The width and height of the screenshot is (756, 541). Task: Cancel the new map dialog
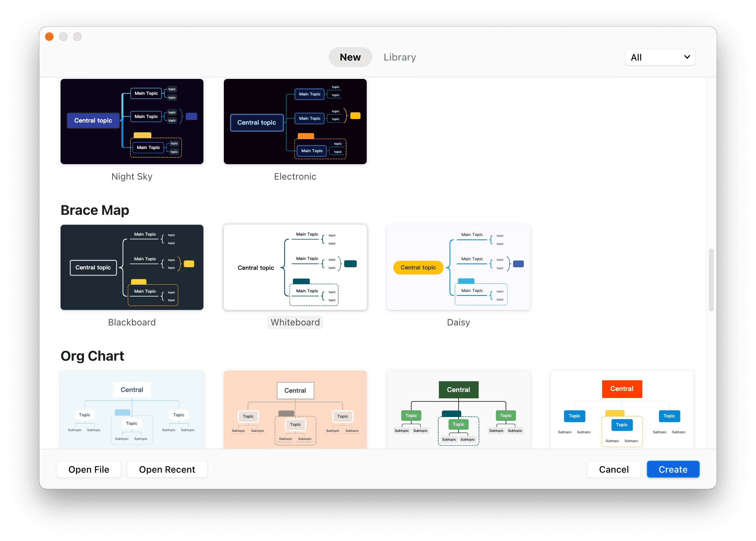tap(614, 470)
